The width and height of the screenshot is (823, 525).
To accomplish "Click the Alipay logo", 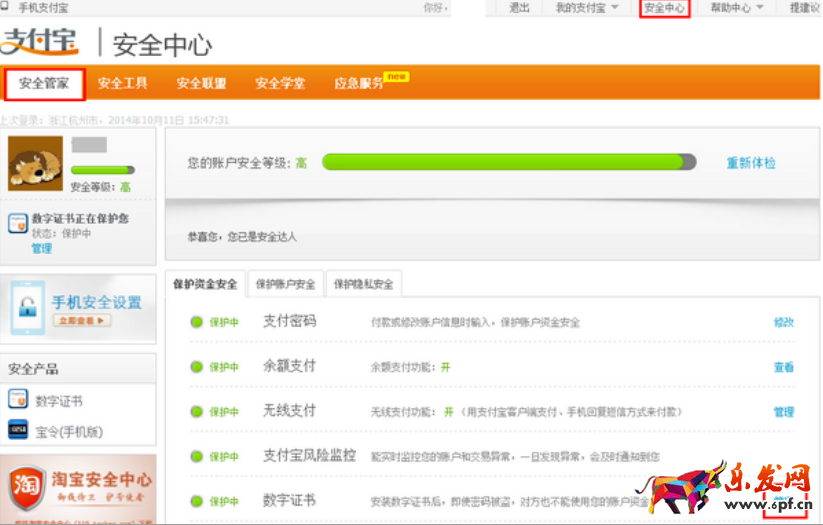I will (40, 41).
